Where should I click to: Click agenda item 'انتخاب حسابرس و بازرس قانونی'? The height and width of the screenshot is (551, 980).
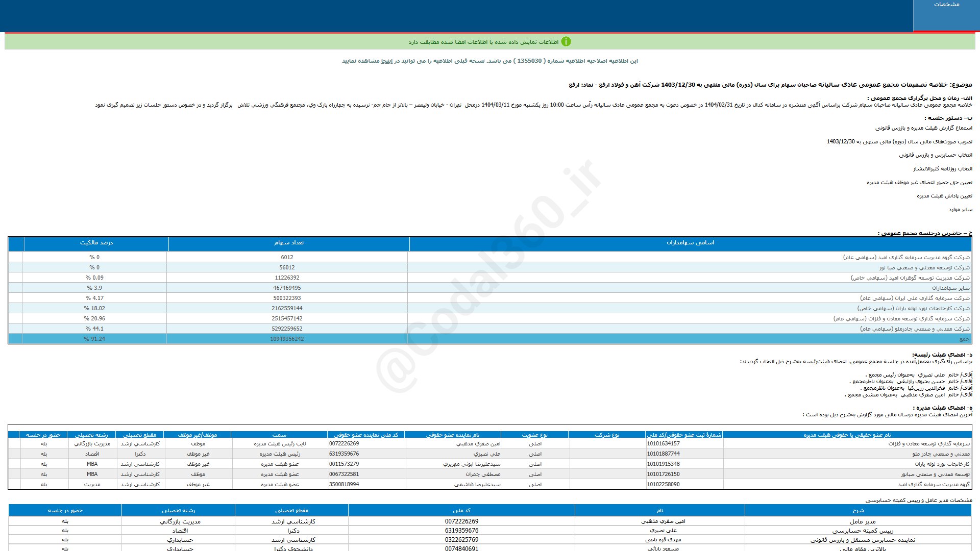[935, 155]
